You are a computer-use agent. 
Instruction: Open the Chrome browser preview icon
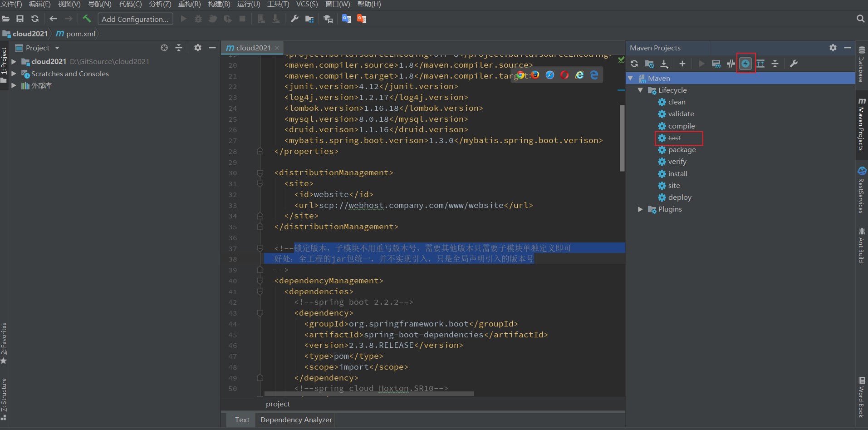click(520, 75)
